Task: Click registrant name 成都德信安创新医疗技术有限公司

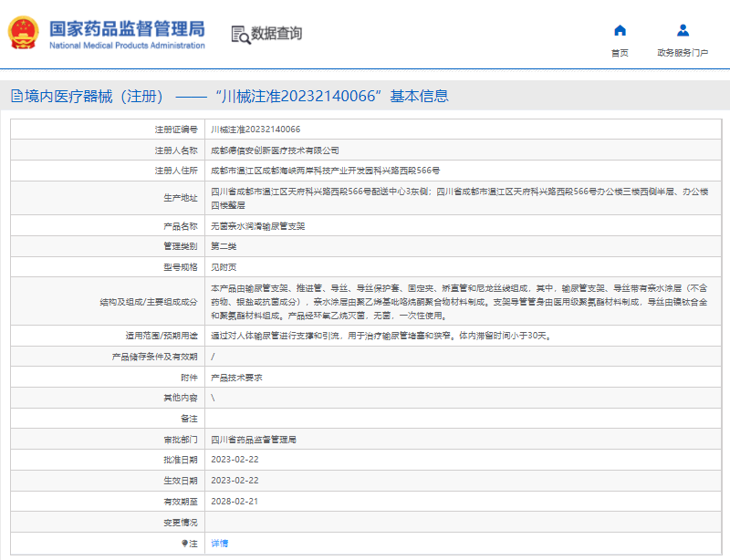Action: pos(275,150)
